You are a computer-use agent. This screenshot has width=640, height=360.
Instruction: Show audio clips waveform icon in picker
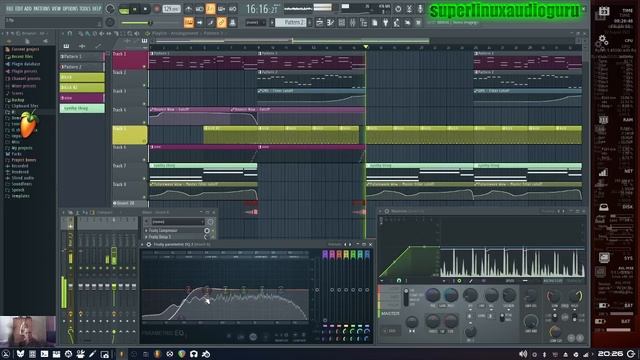coord(82,46)
